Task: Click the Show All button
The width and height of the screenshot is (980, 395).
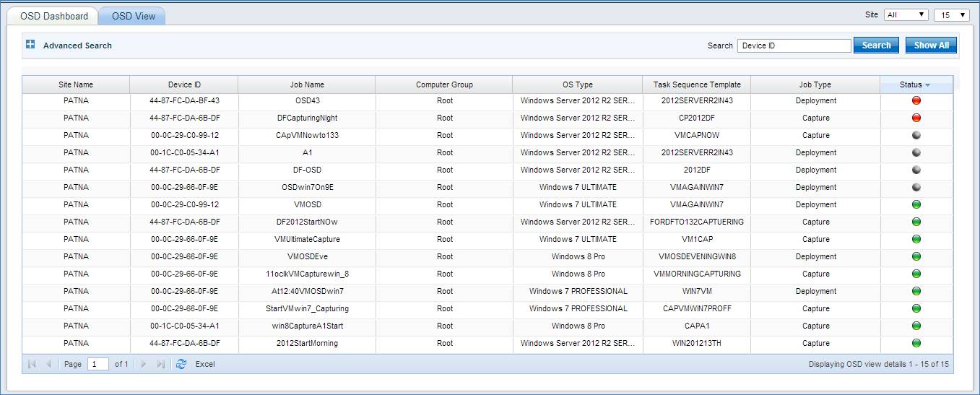Action: (931, 45)
